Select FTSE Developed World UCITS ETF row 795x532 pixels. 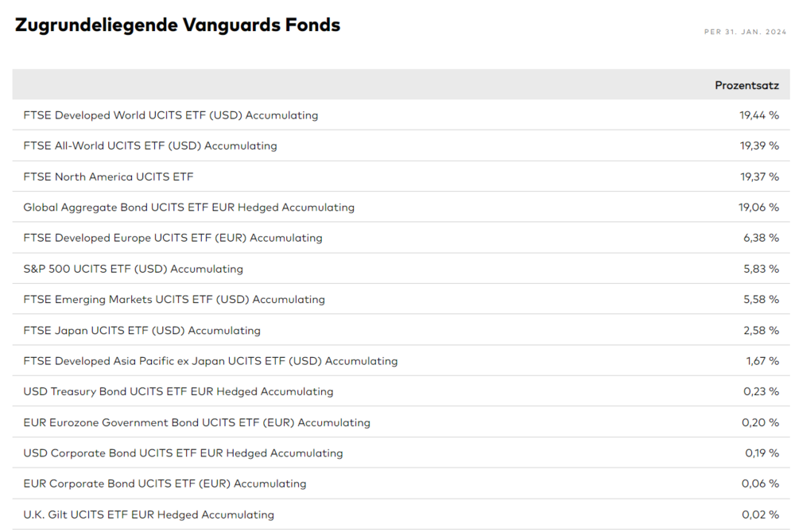click(170, 115)
